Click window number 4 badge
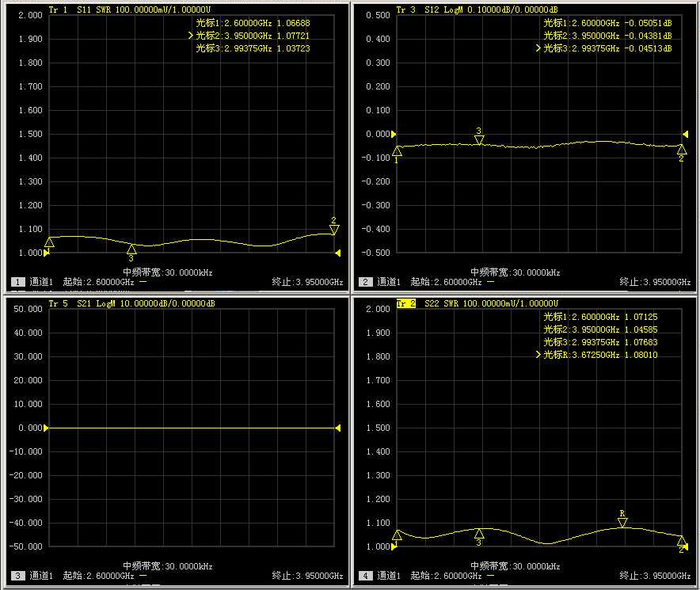 pos(365,576)
